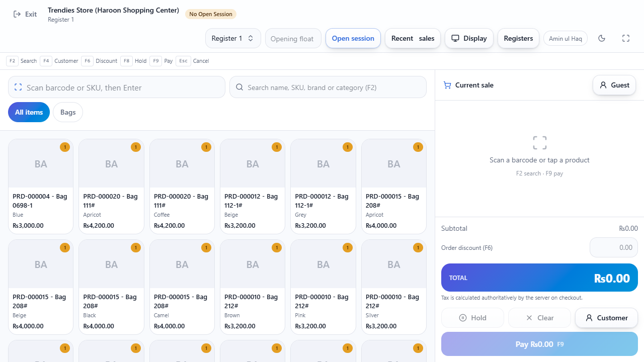Exit the point of sale screen
Viewport: 644px width, 362px height.
25,14
